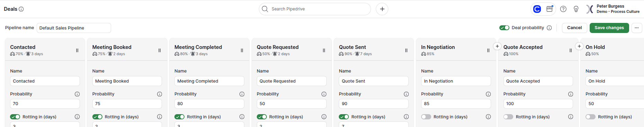Select the In Negotiation stage header title

coord(438,47)
